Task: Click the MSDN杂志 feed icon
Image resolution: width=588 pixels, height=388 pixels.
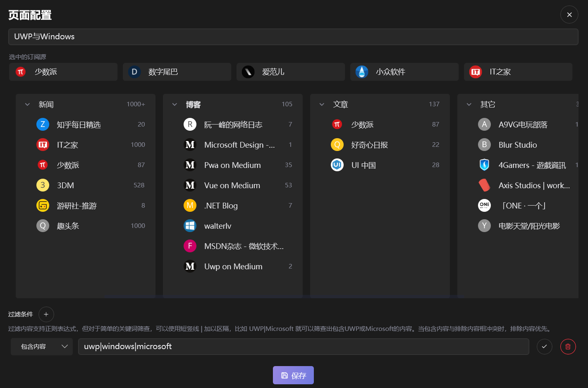Action: pyautogui.click(x=190, y=246)
